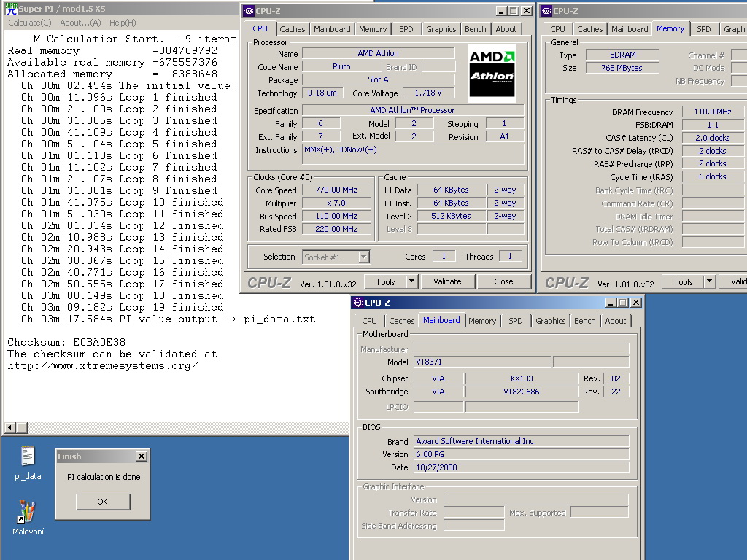747x560 pixels.
Task: Click the memory Type SDRAM field
Action: (623, 54)
